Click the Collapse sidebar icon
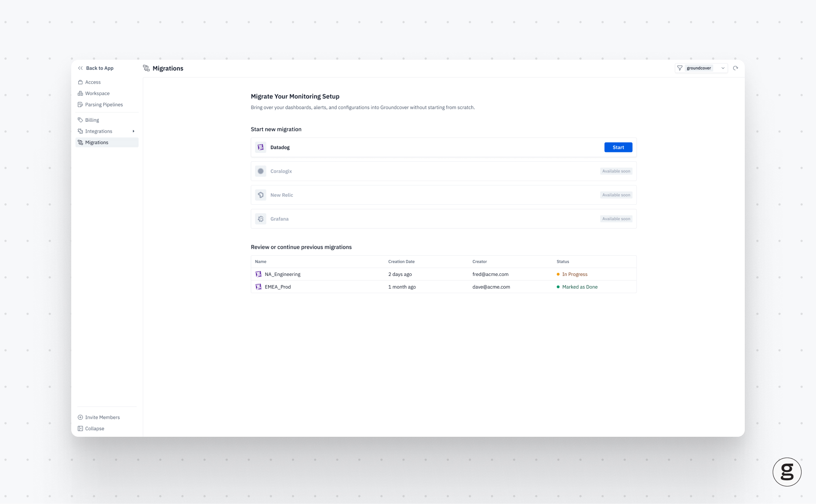816x504 pixels. click(x=80, y=428)
